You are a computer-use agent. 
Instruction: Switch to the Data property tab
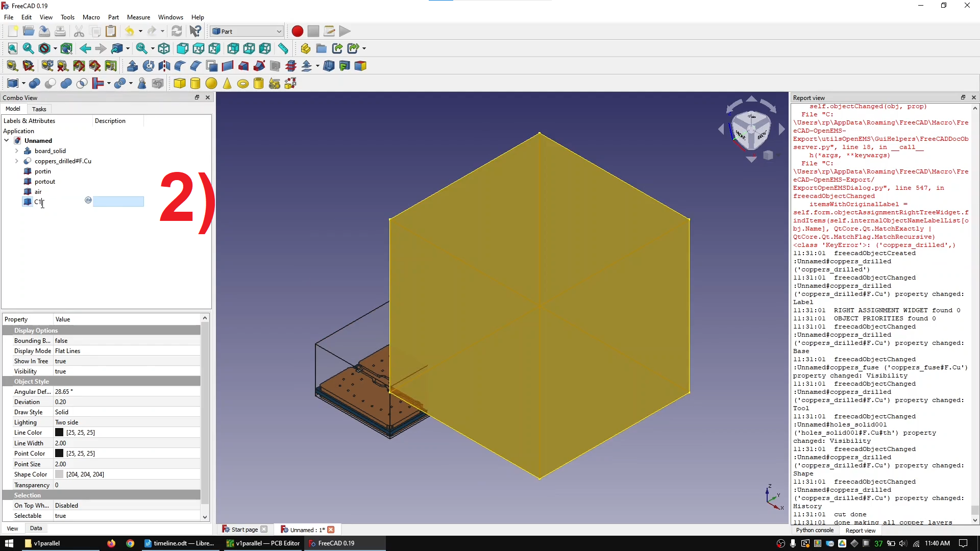[36, 529]
